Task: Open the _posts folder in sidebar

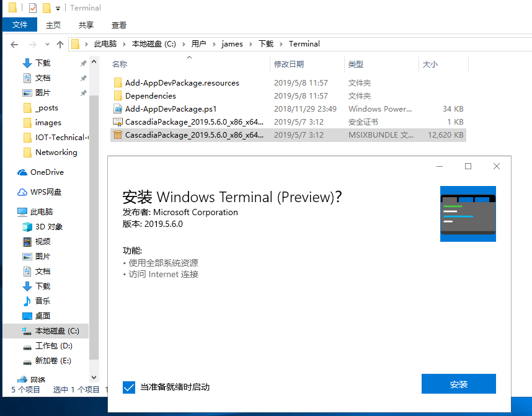Action: (47, 108)
